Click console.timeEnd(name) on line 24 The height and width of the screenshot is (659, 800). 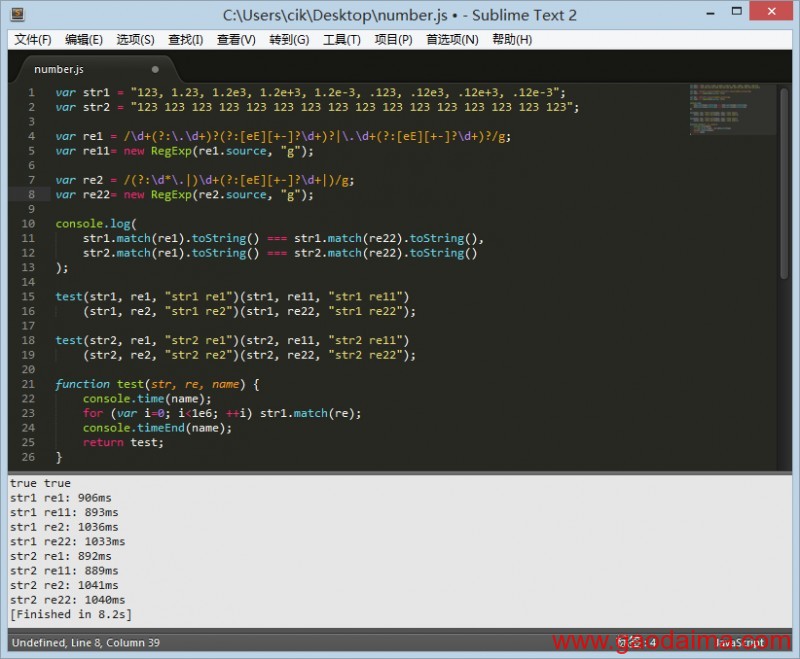(157, 428)
